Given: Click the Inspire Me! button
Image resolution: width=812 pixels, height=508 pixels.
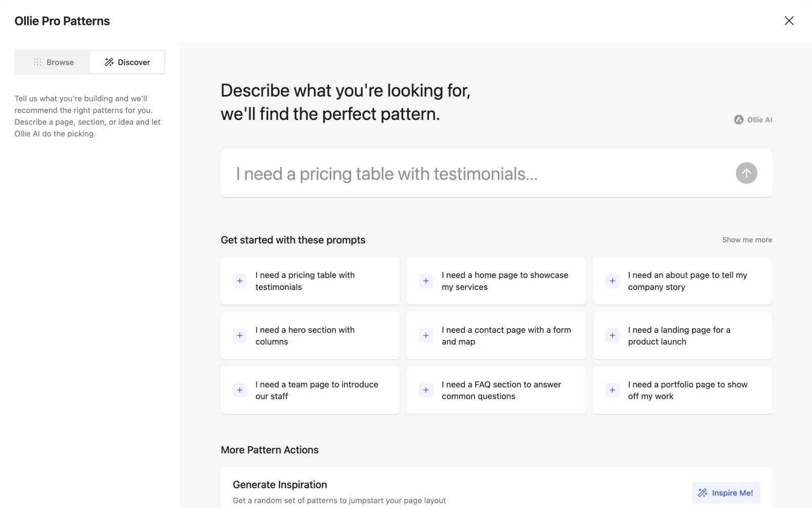Looking at the screenshot, I should pos(725,493).
